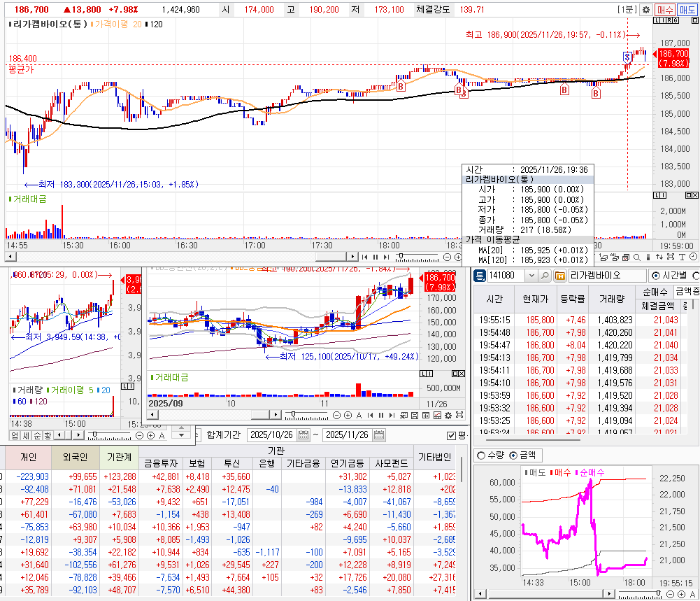Click clock icon in main chart toolbar
Screen dimensions: 700x601
coord(693,257)
